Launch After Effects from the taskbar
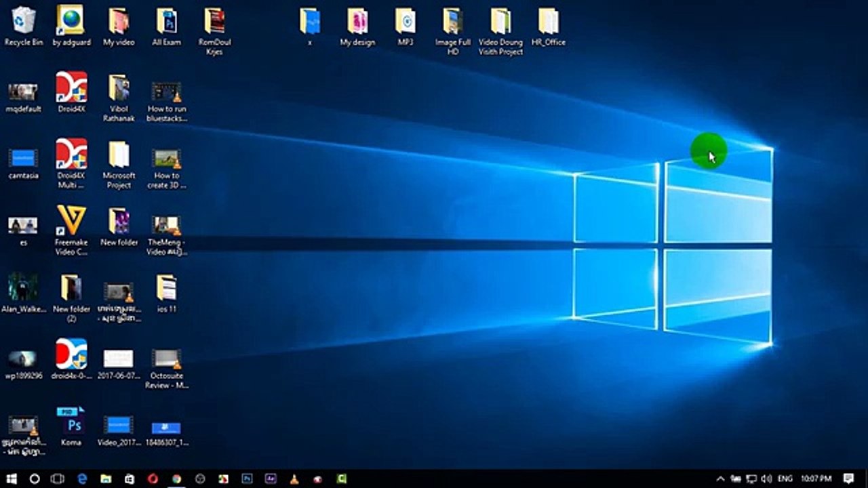Viewport: 868px width, 488px height. [271, 479]
